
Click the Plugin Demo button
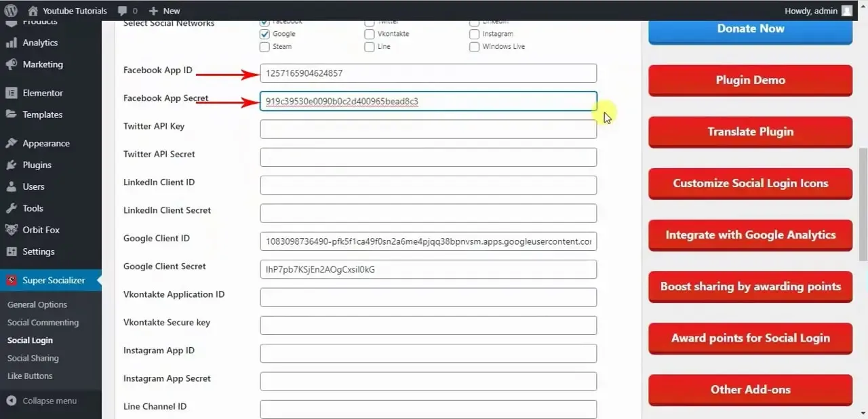click(x=751, y=80)
